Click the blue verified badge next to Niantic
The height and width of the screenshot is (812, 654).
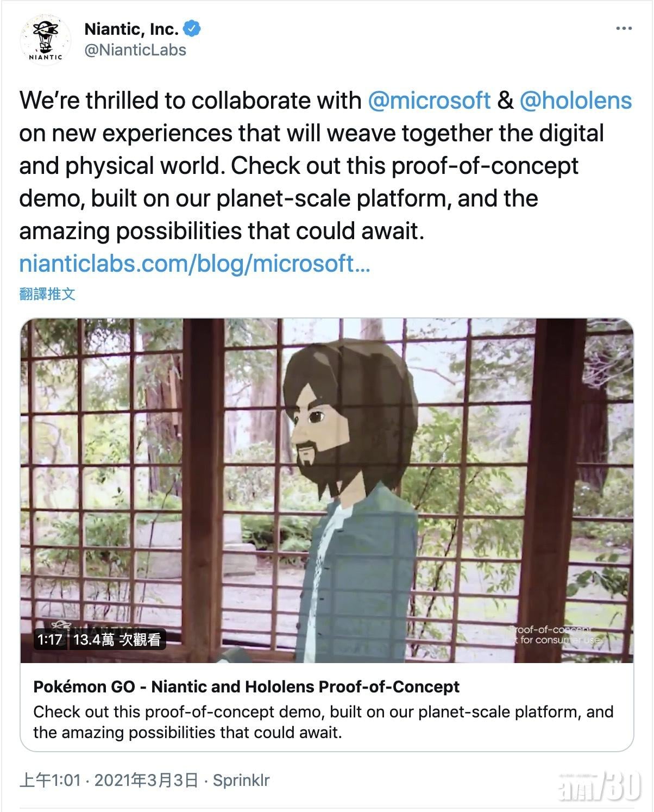click(193, 27)
